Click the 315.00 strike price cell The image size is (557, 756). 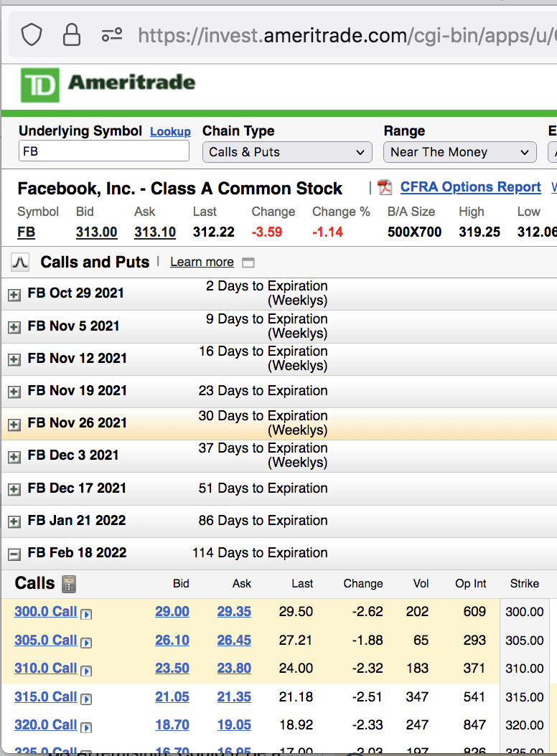525,697
